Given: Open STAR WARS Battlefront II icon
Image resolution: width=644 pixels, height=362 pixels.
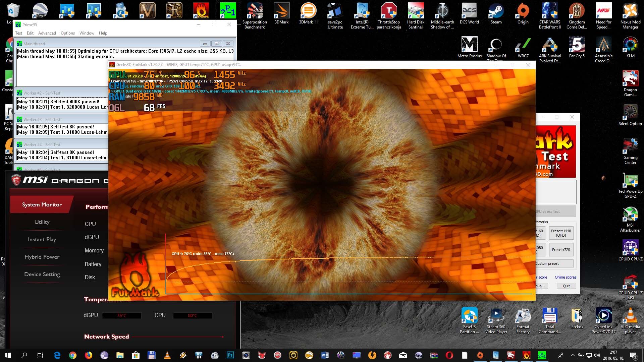Looking at the screenshot, I should pos(550,16).
